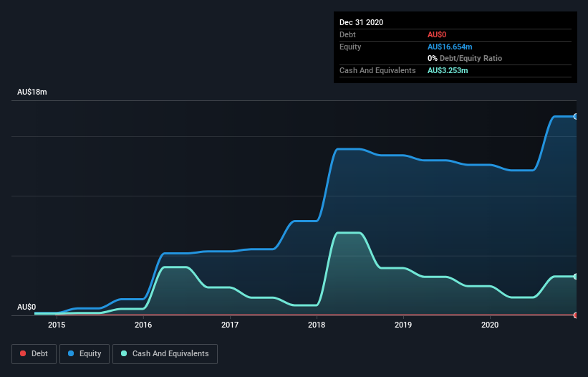This screenshot has width=588, height=377.
Task: Toggle Cash And Equivalents legend series
Action: tap(165, 354)
